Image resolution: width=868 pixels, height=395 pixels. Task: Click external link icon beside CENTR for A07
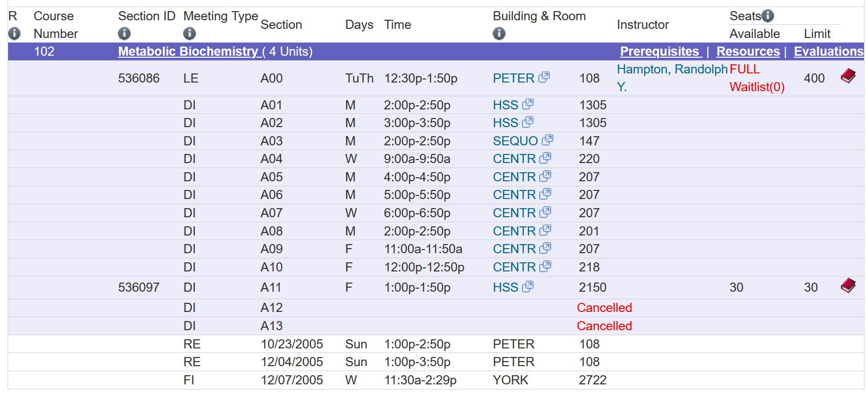pyautogui.click(x=545, y=212)
